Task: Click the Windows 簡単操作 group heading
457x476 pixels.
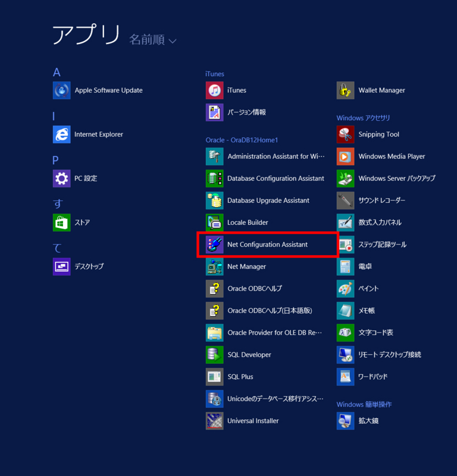Action: click(x=364, y=405)
